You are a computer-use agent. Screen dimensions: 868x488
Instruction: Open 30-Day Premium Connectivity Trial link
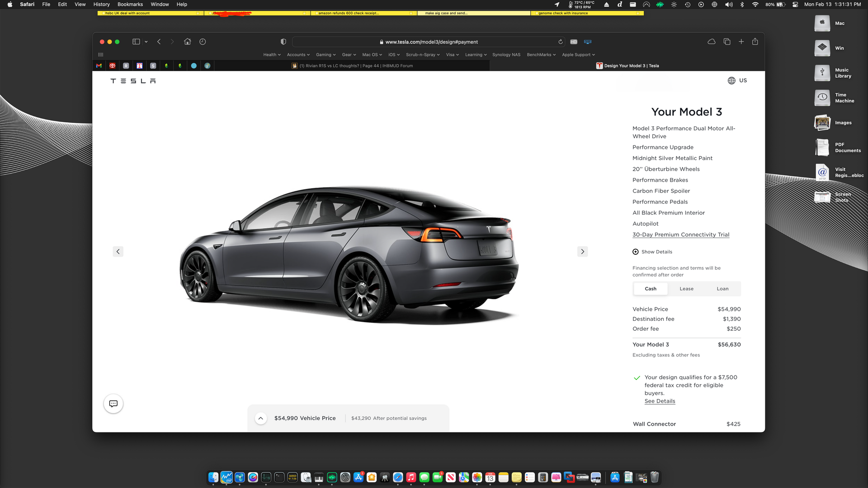681,235
